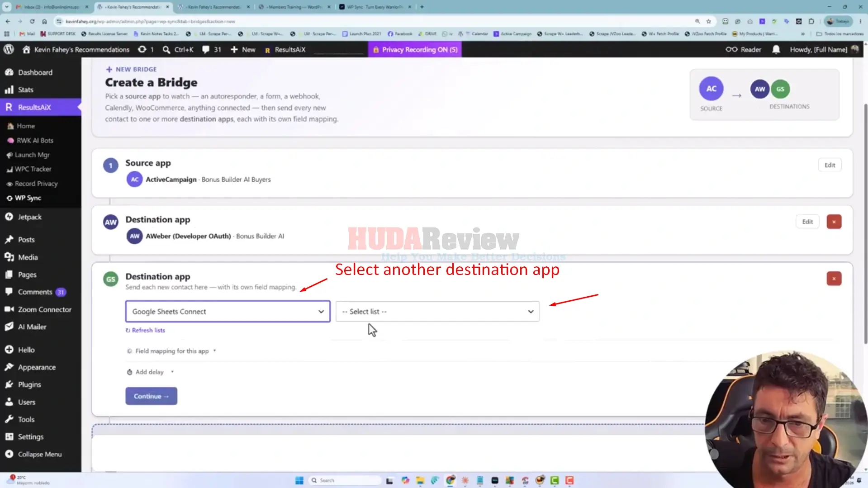868x488 pixels.
Task: Click the Tools wrench icon
Action: [9, 419]
